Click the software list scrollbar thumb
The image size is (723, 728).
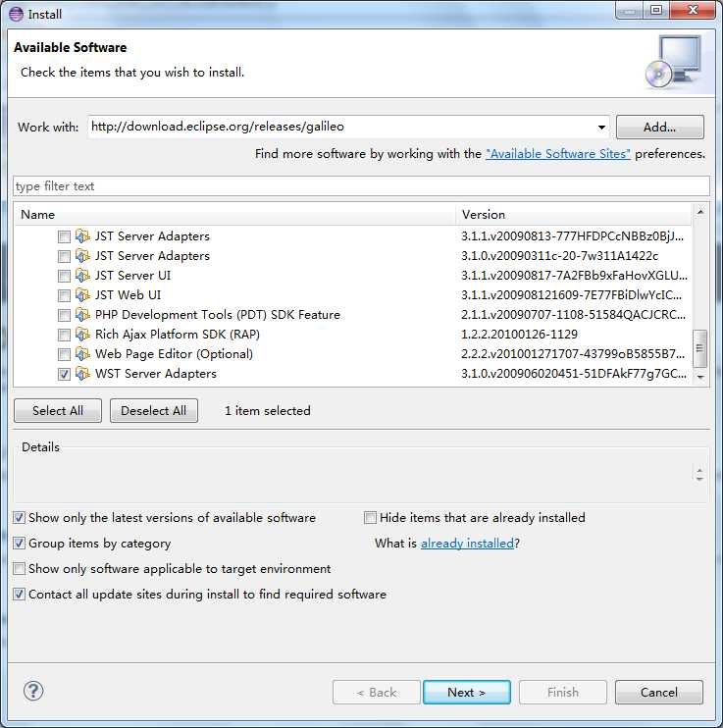(x=699, y=348)
